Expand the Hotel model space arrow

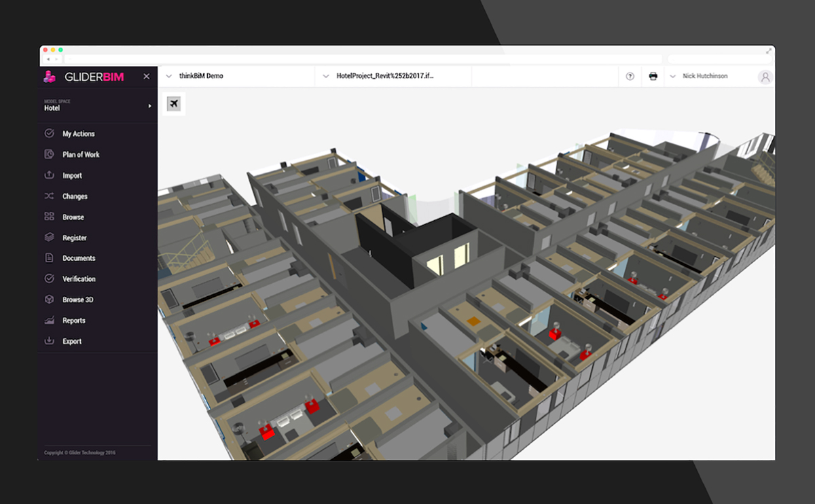149,106
